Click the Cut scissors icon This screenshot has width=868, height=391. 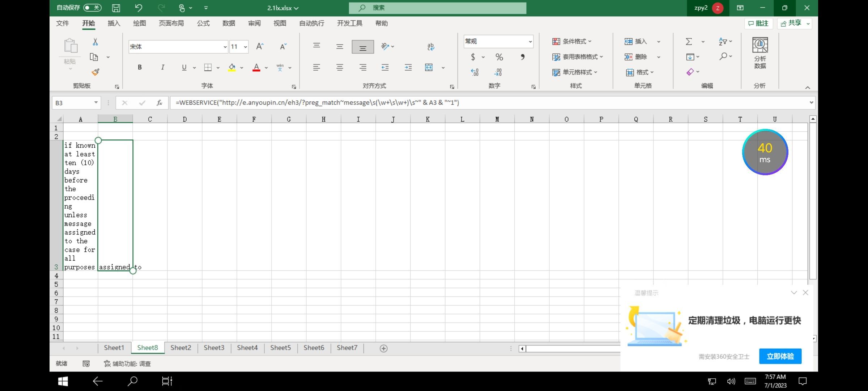95,42
